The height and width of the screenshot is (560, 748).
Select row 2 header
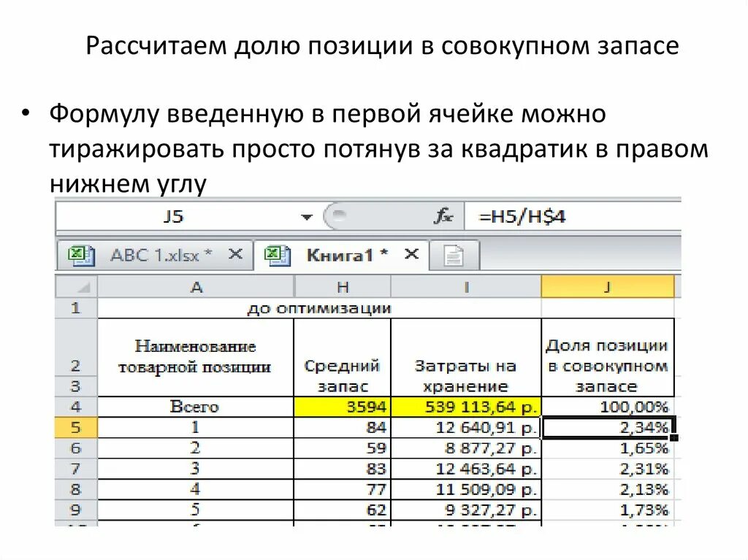76,348
